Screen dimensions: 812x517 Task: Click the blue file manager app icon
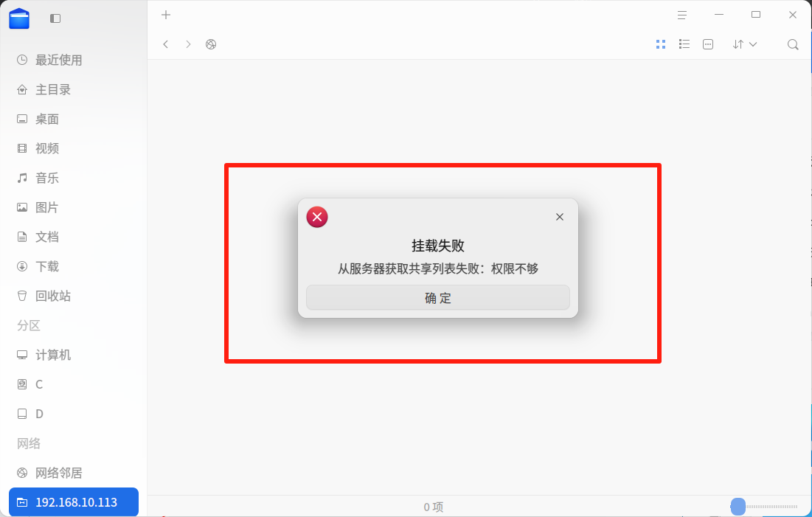pyautogui.click(x=19, y=18)
